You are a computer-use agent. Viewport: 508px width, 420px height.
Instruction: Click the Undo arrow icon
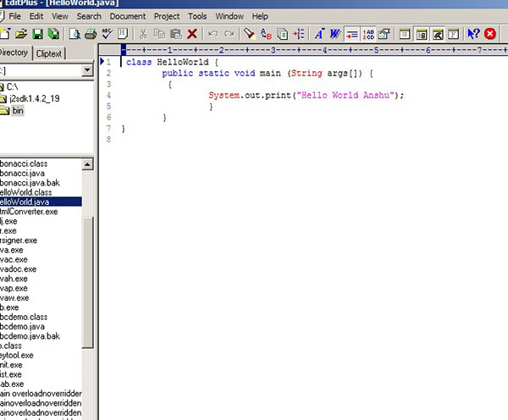point(213,34)
